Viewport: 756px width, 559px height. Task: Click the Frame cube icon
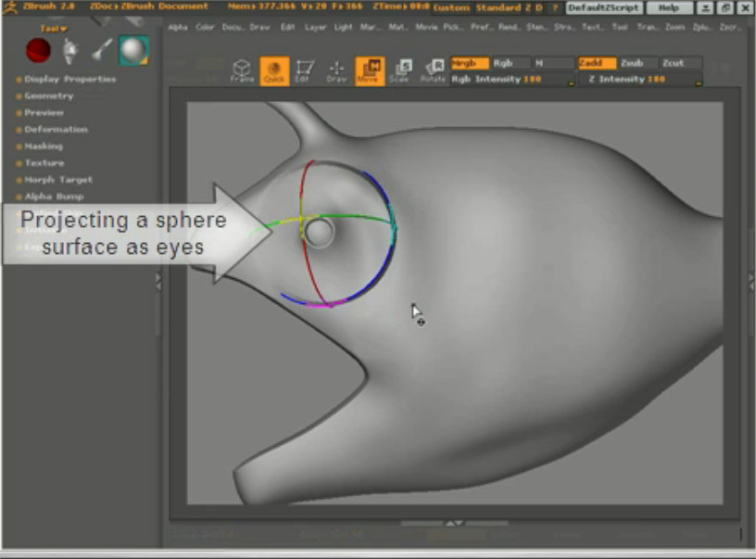point(242,70)
